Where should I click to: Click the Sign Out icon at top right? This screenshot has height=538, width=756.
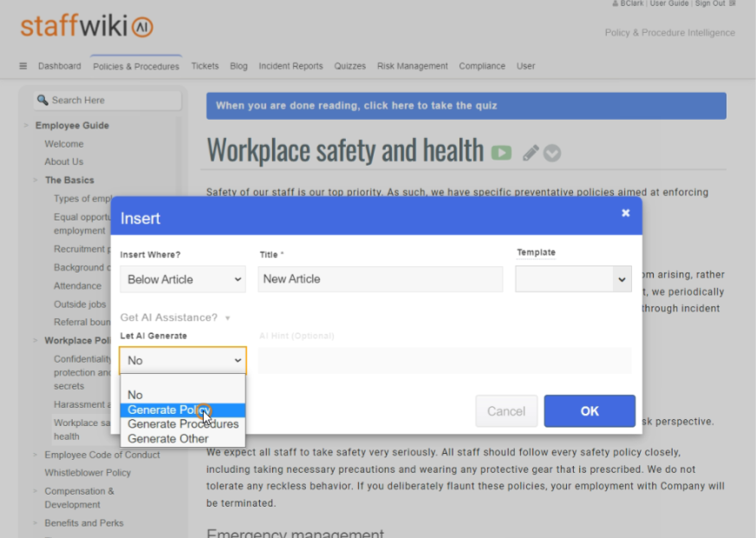tap(731, 3)
